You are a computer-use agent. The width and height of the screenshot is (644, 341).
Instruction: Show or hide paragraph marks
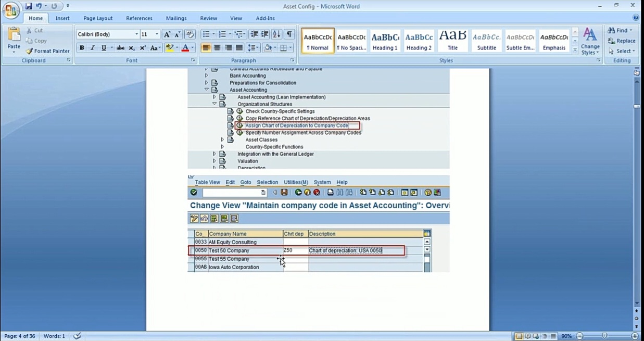tap(289, 34)
